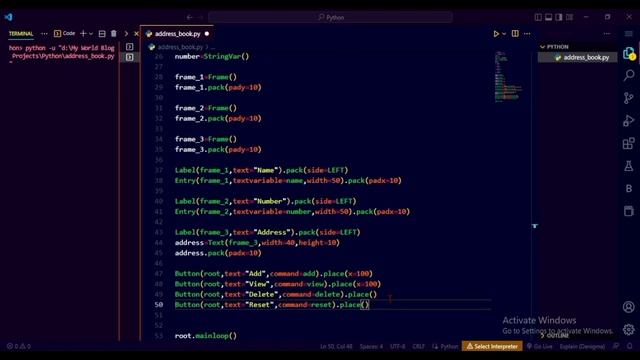The width and height of the screenshot is (640, 360).
Task: Open the Search view in the activity bar
Action: (x=629, y=75)
